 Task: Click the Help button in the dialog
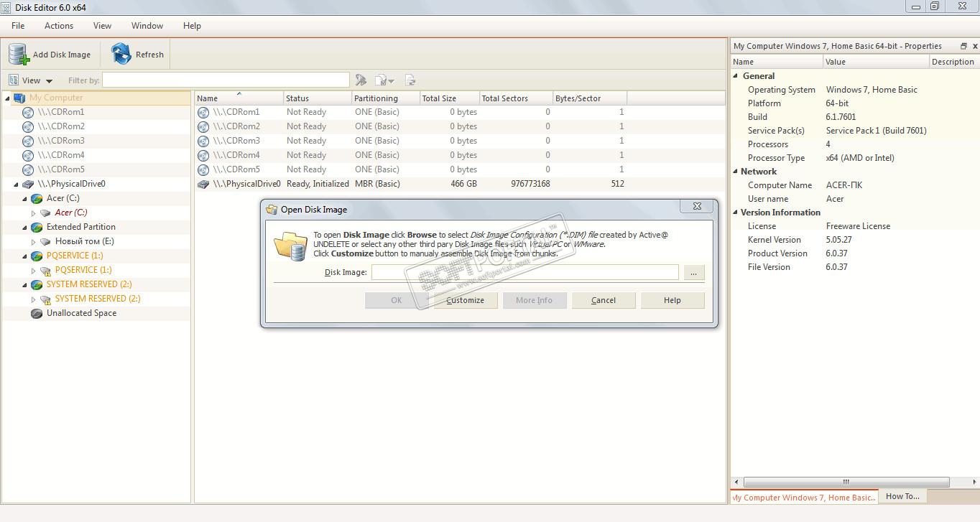pos(672,300)
